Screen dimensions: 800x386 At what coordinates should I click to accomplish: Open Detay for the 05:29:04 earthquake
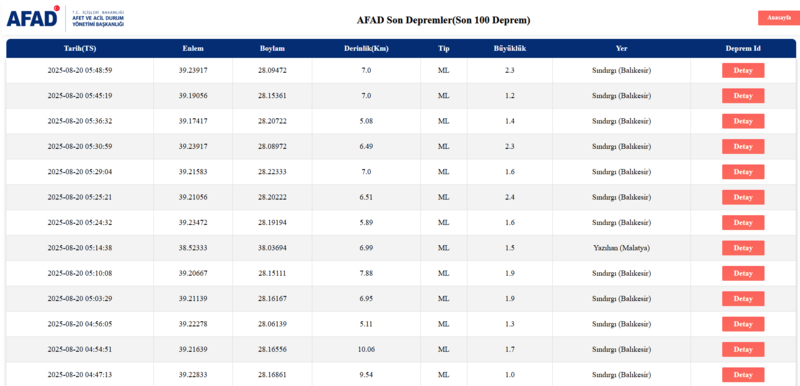743,172
